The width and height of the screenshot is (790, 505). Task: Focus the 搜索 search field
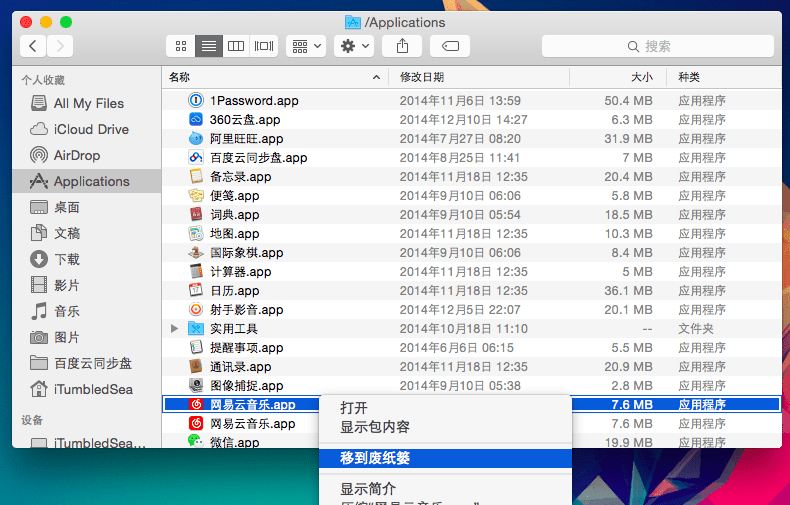657,46
